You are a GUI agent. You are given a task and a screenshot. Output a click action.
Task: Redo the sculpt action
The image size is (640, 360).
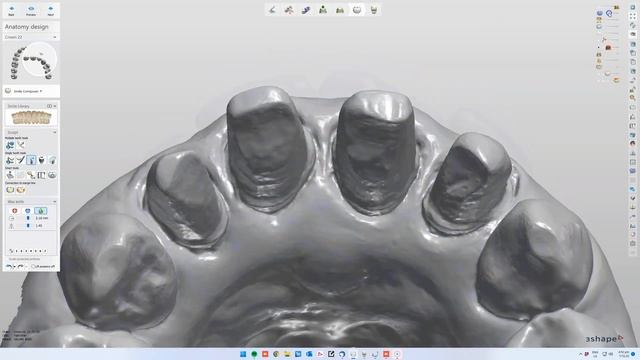(20, 266)
